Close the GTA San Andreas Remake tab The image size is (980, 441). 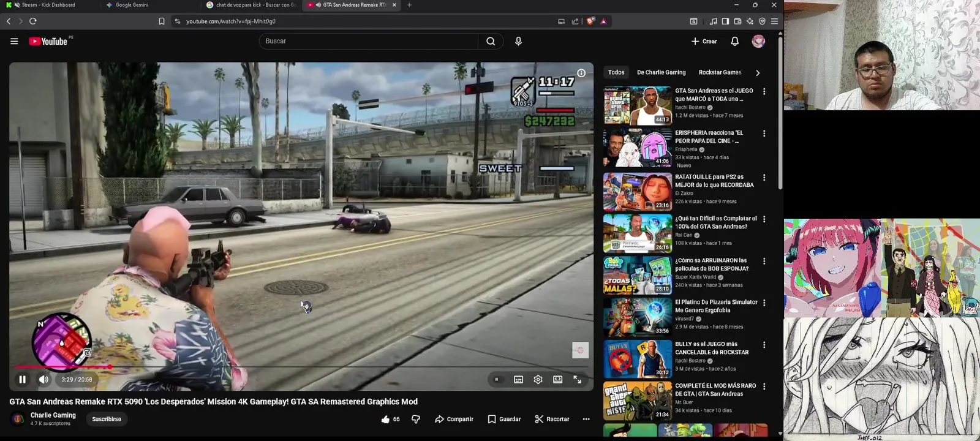(x=394, y=5)
